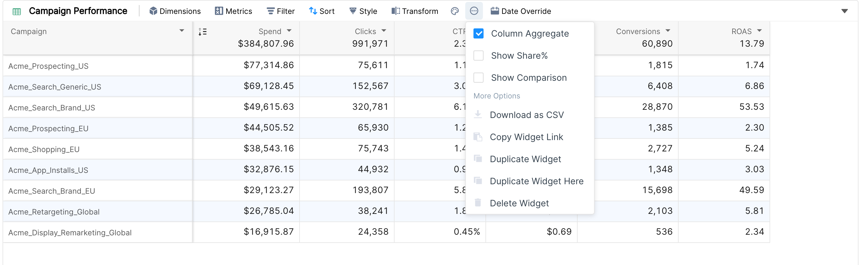
Task: Open the Transform options
Action: click(x=414, y=11)
